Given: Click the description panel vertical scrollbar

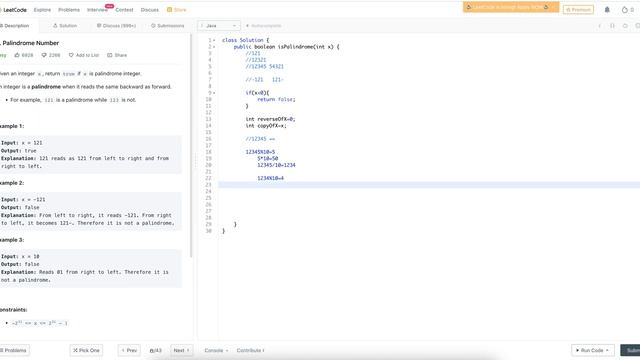Looking at the screenshot, I should point(191,146).
